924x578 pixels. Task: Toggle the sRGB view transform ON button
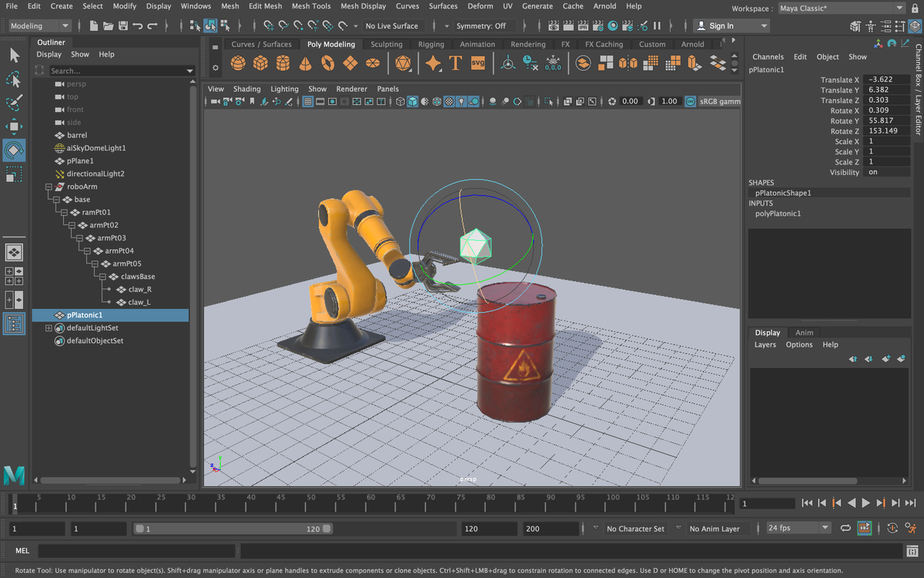[x=690, y=101]
